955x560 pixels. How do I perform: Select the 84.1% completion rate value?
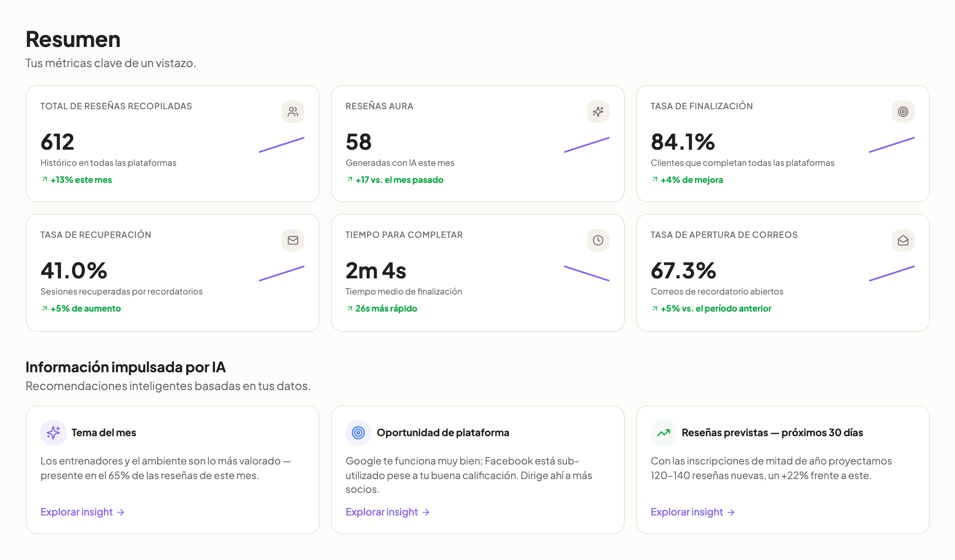683,142
